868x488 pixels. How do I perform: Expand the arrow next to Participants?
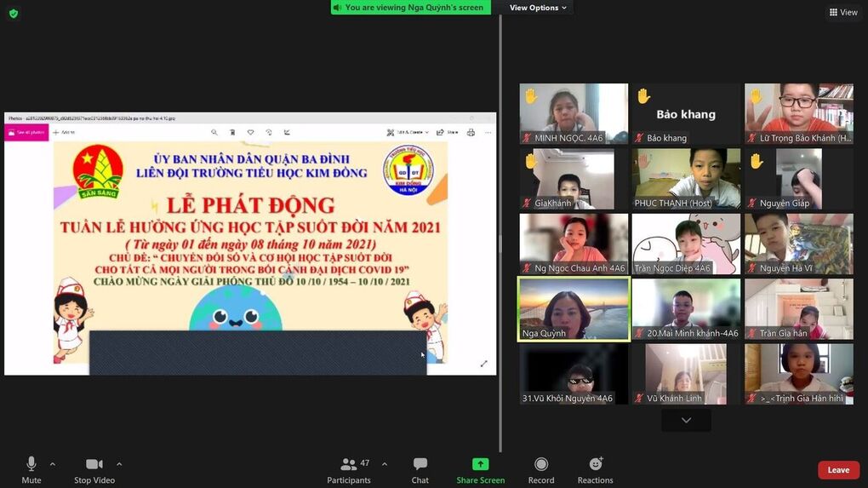click(385, 464)
